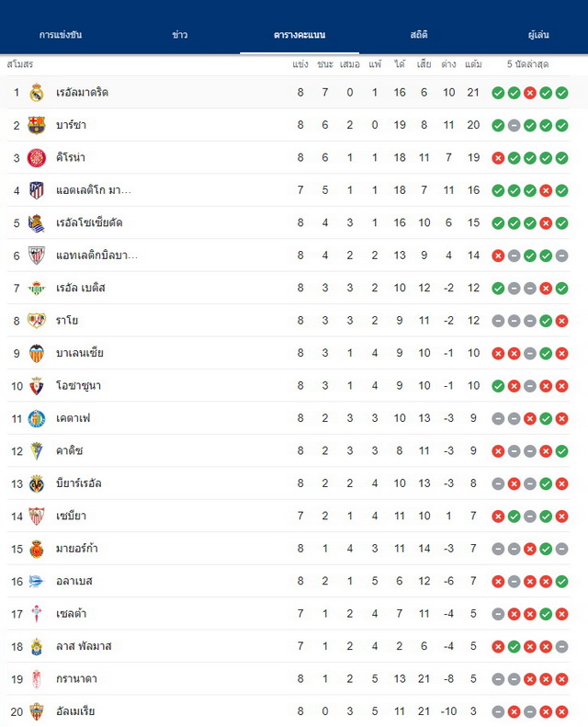Open team link เรอัลโซเซียดัด
The image size is (588, 727).
click(x=89, y=222)
